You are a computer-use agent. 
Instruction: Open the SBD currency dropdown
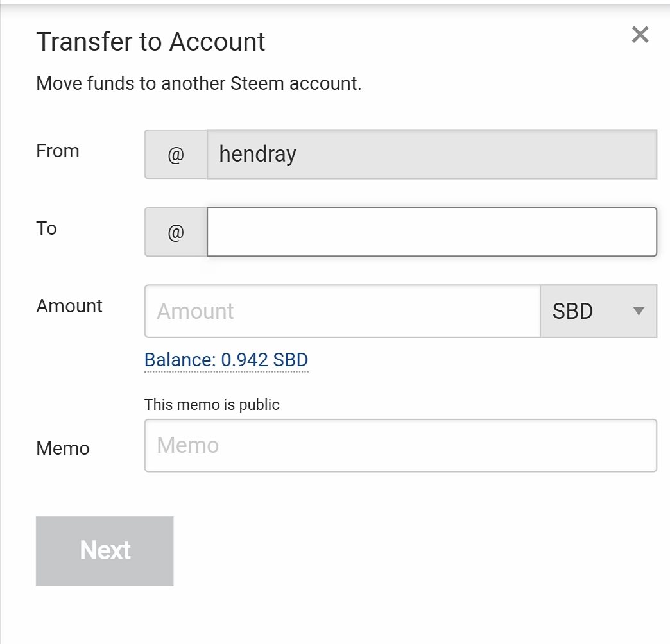[x=599, y=311]
